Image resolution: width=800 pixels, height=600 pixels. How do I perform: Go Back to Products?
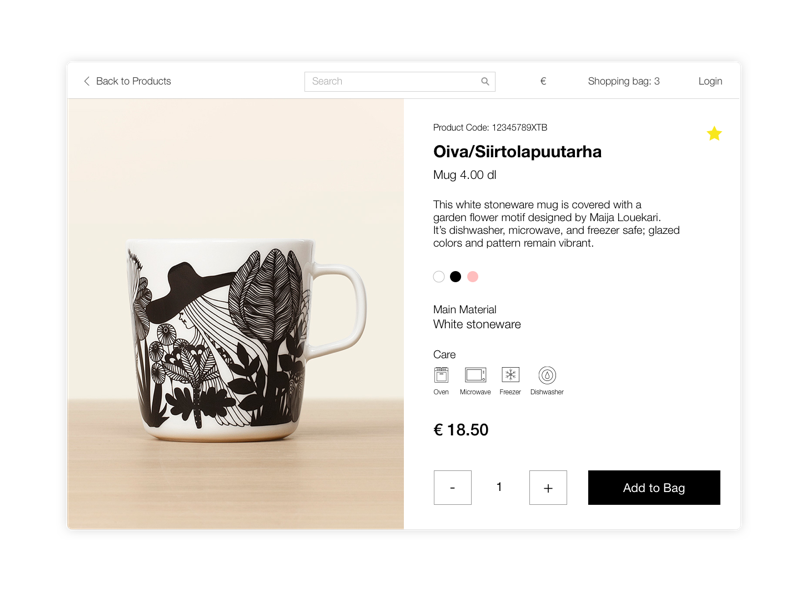point(133,81)
